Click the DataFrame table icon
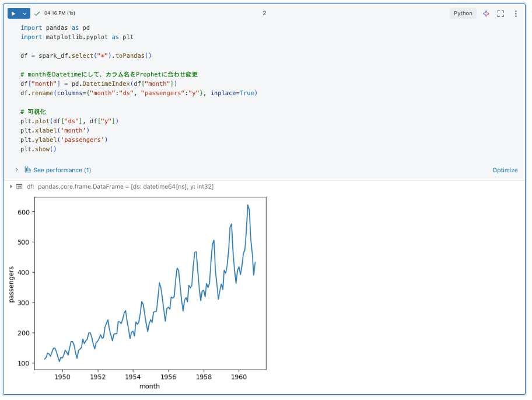The height and width of the screenshot is (400, 532). (19, 186)
